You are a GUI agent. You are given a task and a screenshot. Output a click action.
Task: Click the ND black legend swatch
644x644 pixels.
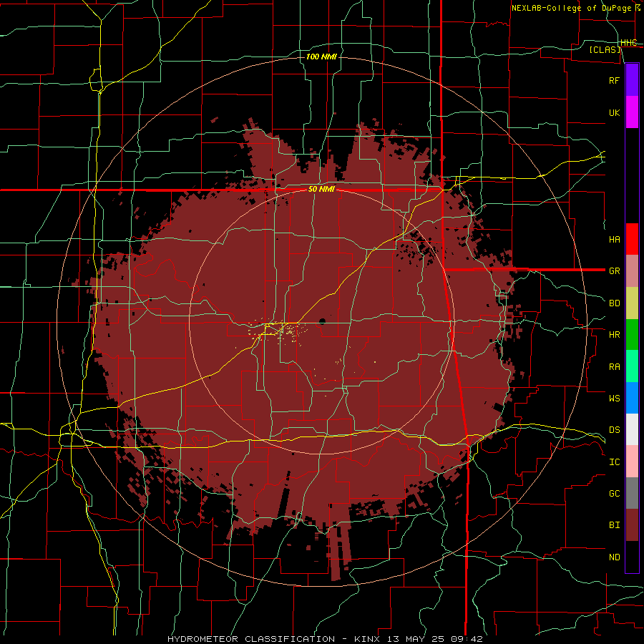click(x=632, y=557)
